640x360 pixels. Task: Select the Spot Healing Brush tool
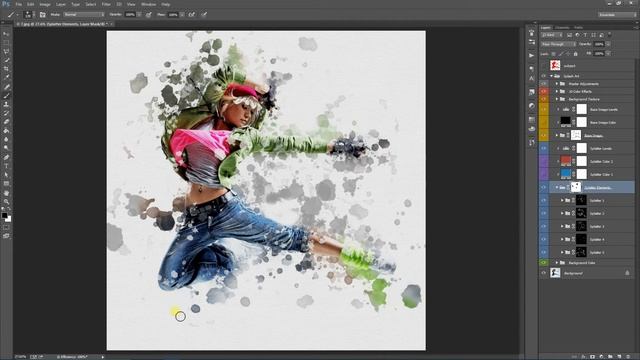click(6, 87)
